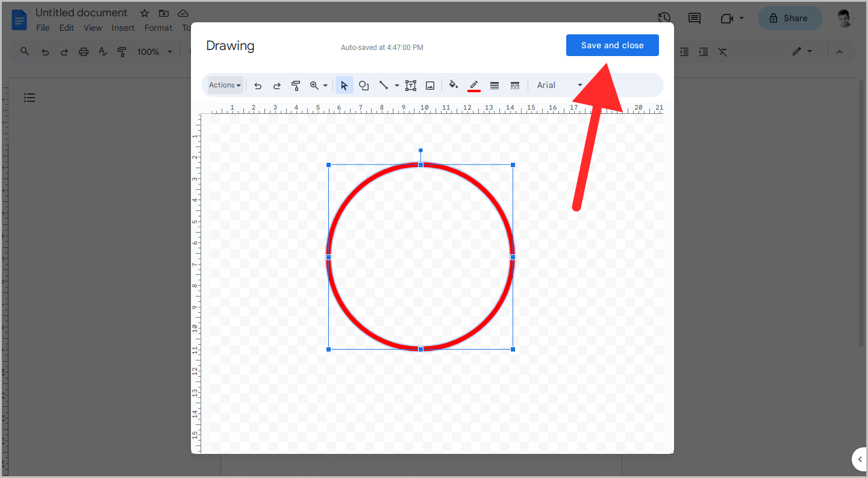The width and height of the screenshot is (868, 478).
Task: Click the Zoom magnifier icon
Action: [x=314, y=85]
